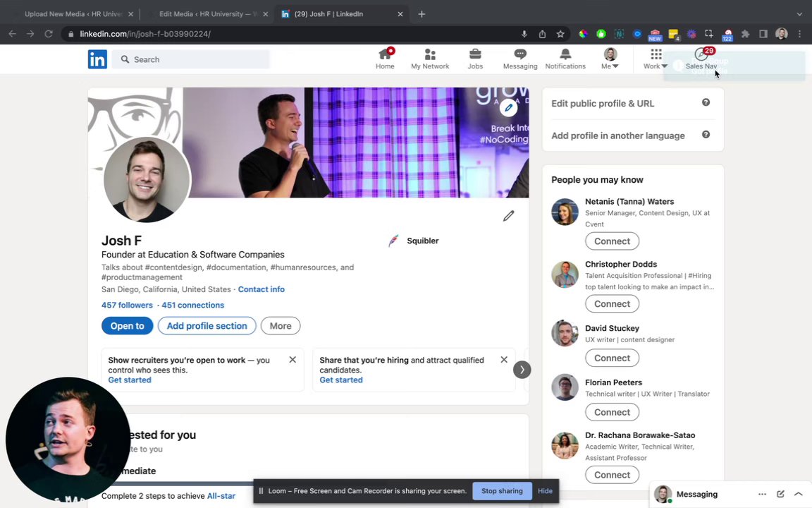Open Chrome three-dot menu
812x508 pixels.
point(799,34)
